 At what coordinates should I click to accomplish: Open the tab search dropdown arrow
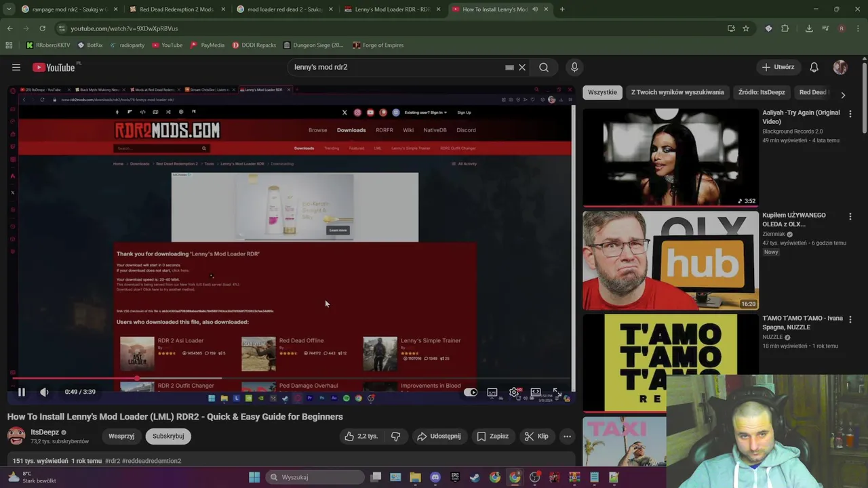(x=9, y=9)
